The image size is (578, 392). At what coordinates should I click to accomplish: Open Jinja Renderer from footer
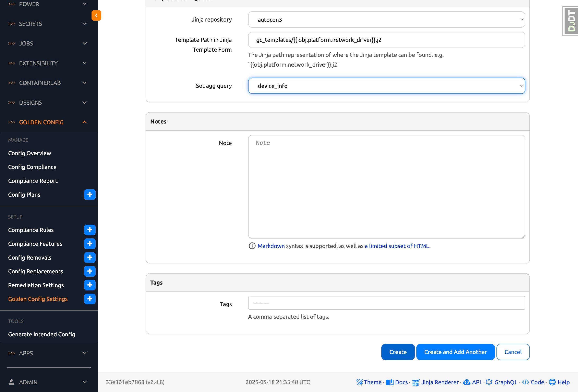click(435, 382)
